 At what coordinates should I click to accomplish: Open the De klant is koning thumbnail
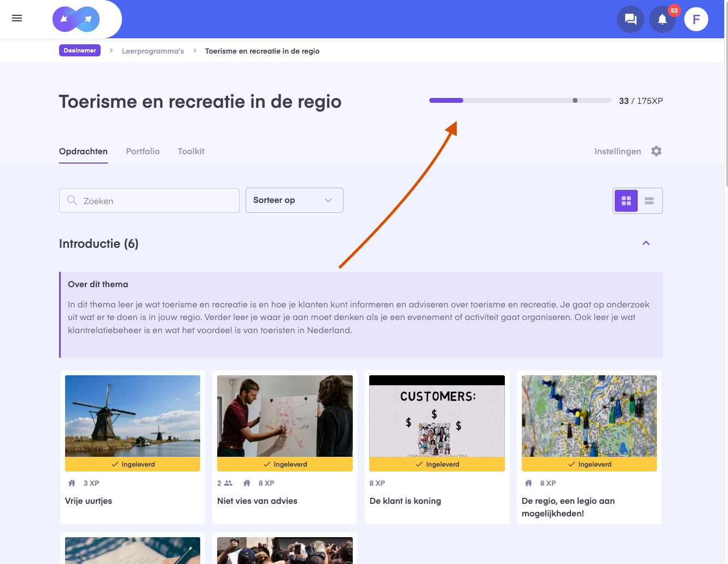437,416
